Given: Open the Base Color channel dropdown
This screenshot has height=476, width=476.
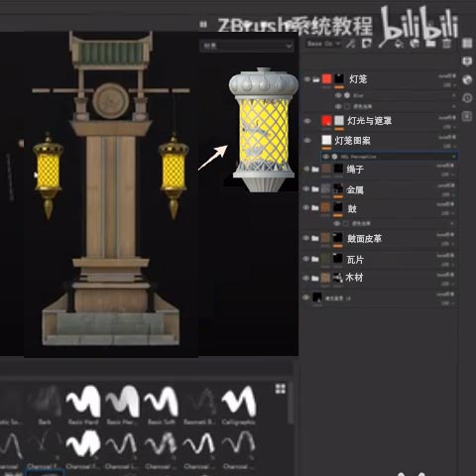Looking at the screenshot, I should point(323,44).
